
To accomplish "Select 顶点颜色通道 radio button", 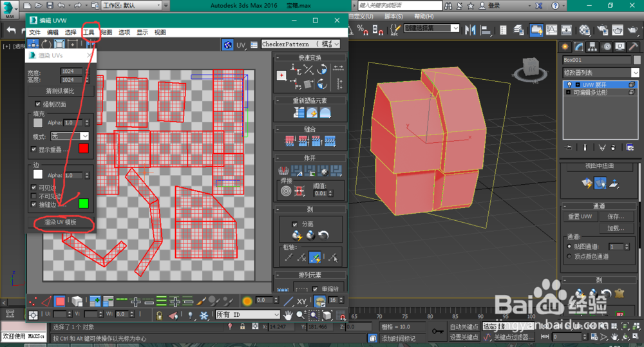I will coord(569,256).
